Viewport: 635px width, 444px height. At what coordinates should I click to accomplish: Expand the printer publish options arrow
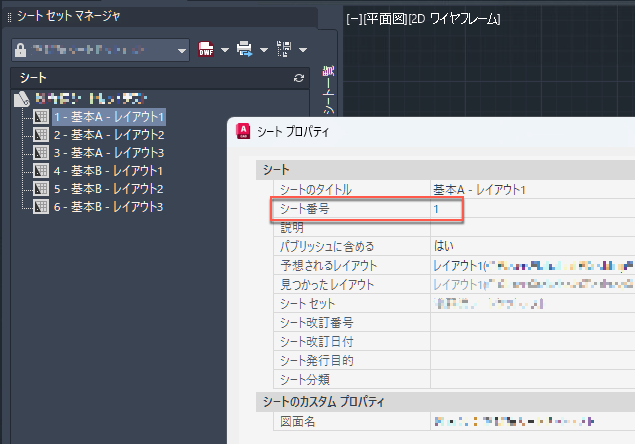pos(264,50)
